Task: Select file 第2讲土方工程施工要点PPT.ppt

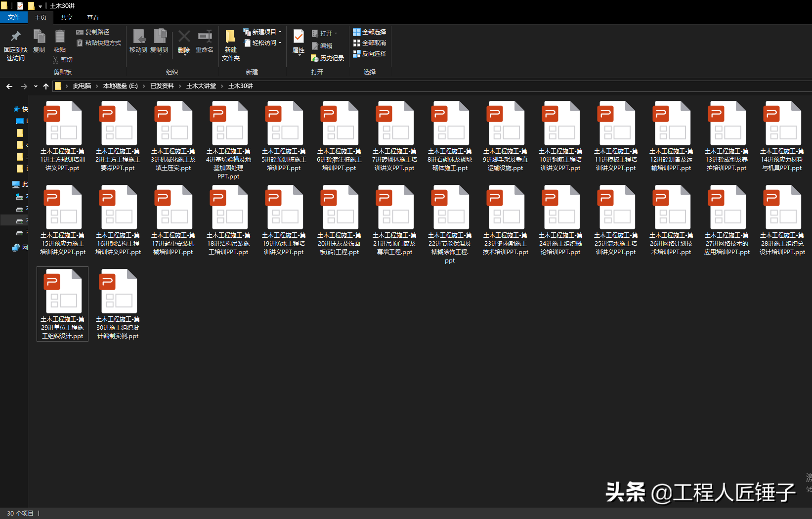Action: [x=118, y=136]
